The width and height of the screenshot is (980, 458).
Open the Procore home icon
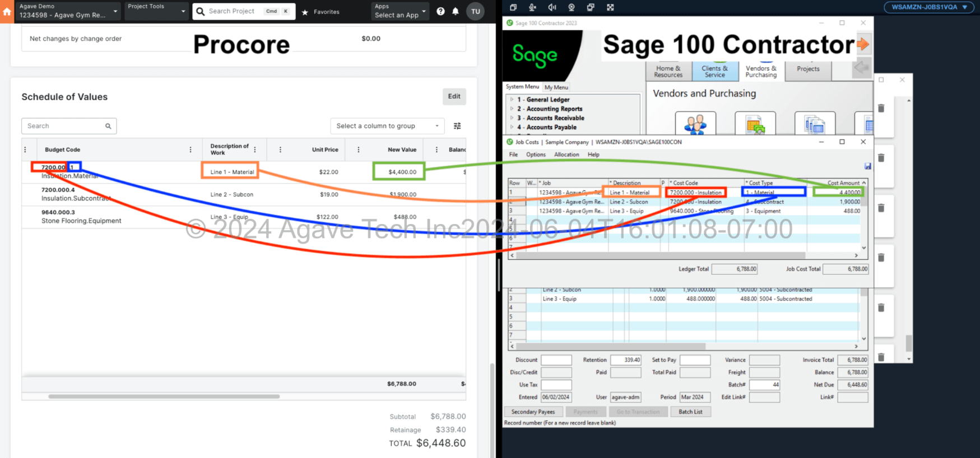(x=7, y=11)
